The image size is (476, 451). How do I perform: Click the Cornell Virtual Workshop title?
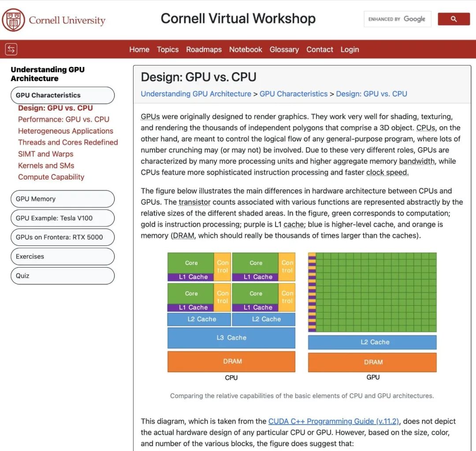click(238, 19)
